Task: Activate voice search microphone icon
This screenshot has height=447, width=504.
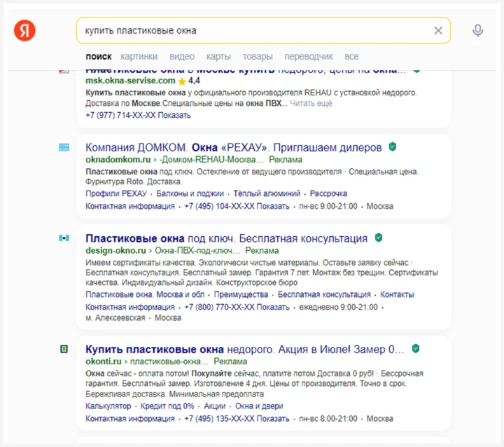Action: click(478, 30)
